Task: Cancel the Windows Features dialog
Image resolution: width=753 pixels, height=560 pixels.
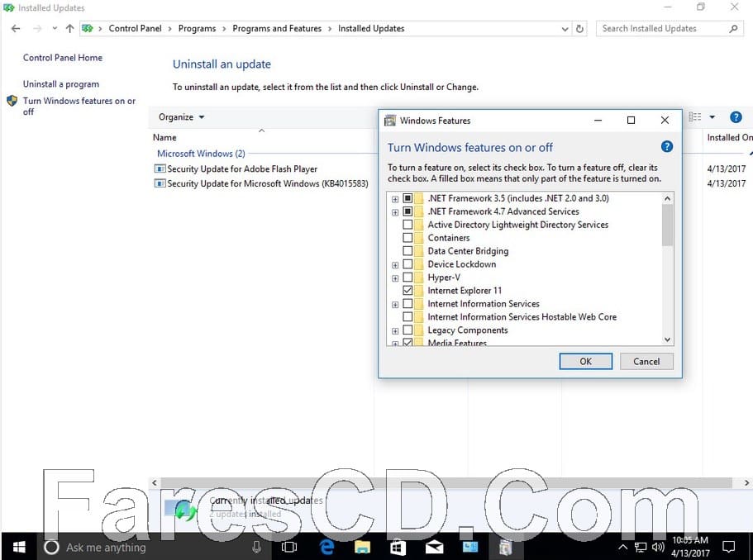Action: (x=646, y=361)
